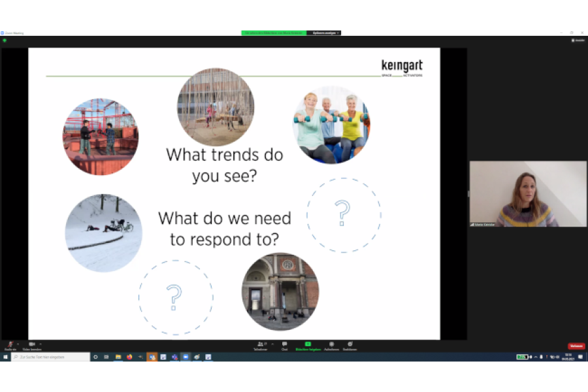Open File Explorer from the taskbar
The height and width of the screenshot is (392, 588).
pyautogui.click(x=118, y=357)
